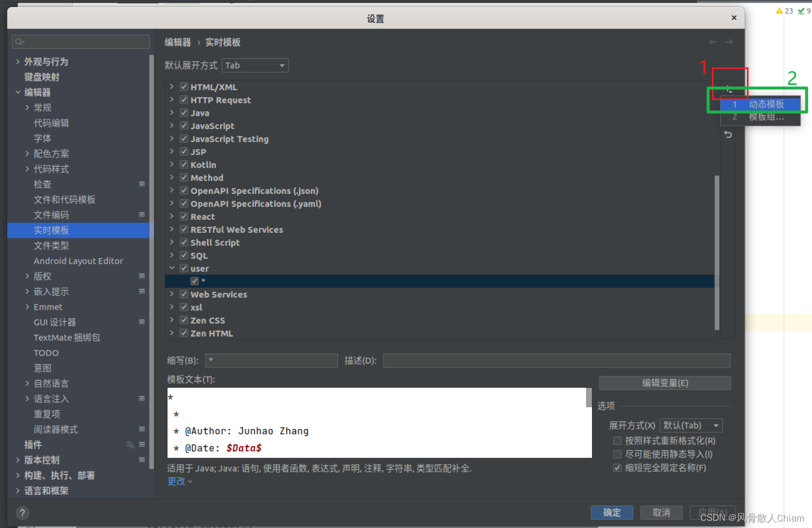Click the project-level icon beside 语言注入
The height and width of the screenshot is (528, 812).
coord(142,398)
